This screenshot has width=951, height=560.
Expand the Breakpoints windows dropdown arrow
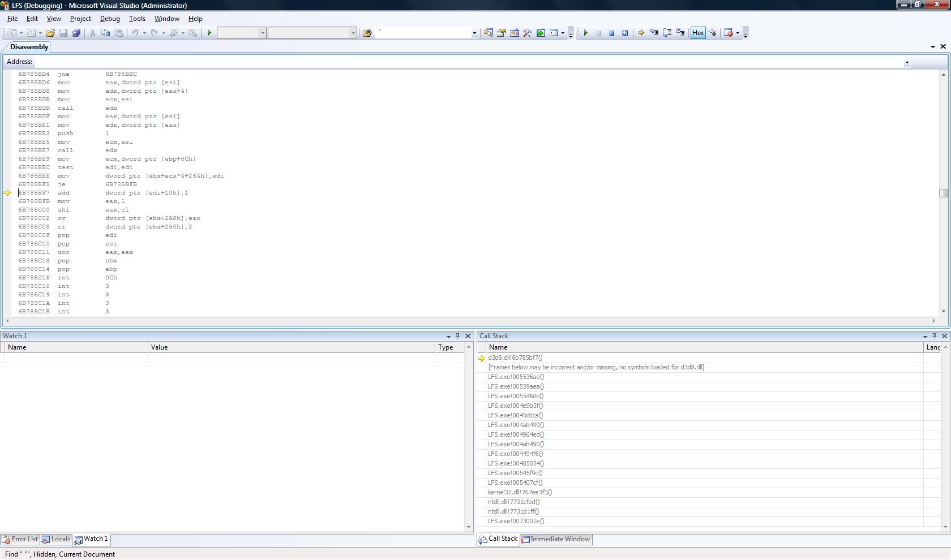coord(738,33)
